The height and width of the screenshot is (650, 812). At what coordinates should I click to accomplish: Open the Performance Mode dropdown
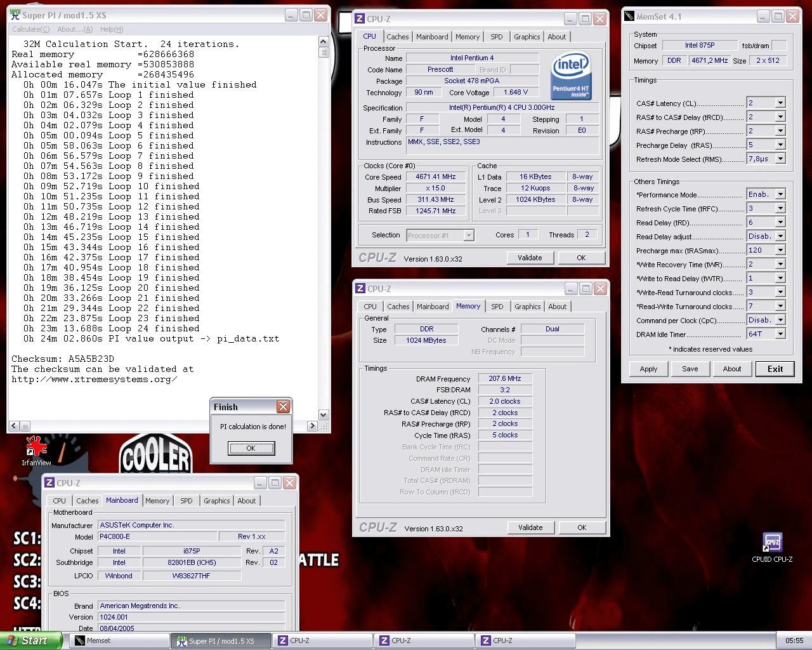point(781,194)
